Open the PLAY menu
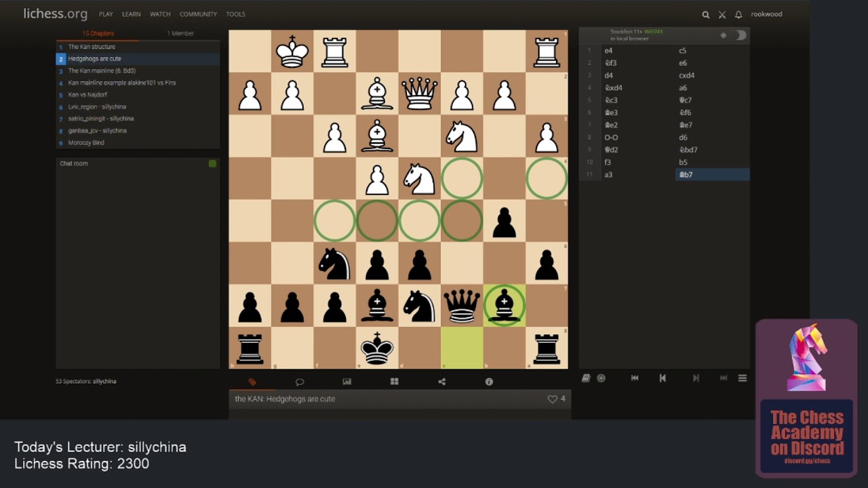The image size is (868, 488). click(106, 14)
